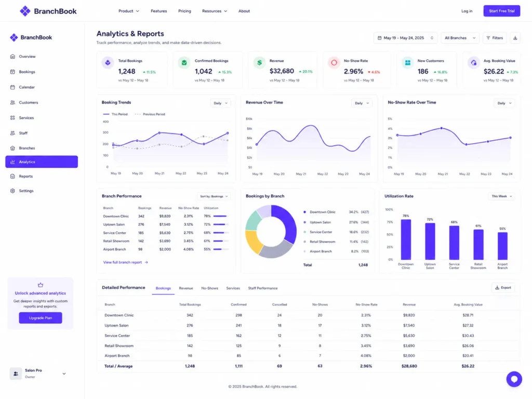Click the crown icon above Unlock advanced analytics
Screen dimensions: 532x399
pos(41,285)
